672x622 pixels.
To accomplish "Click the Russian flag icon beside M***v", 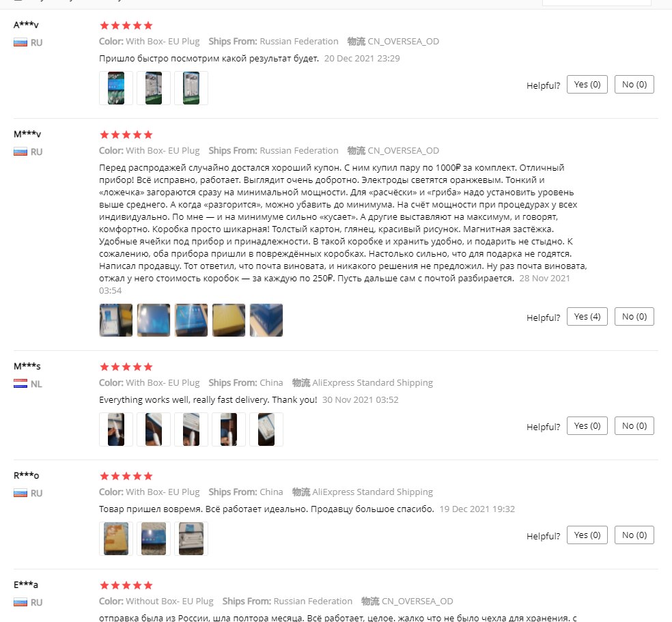I will pyautogui.click(x=20, y=152).
